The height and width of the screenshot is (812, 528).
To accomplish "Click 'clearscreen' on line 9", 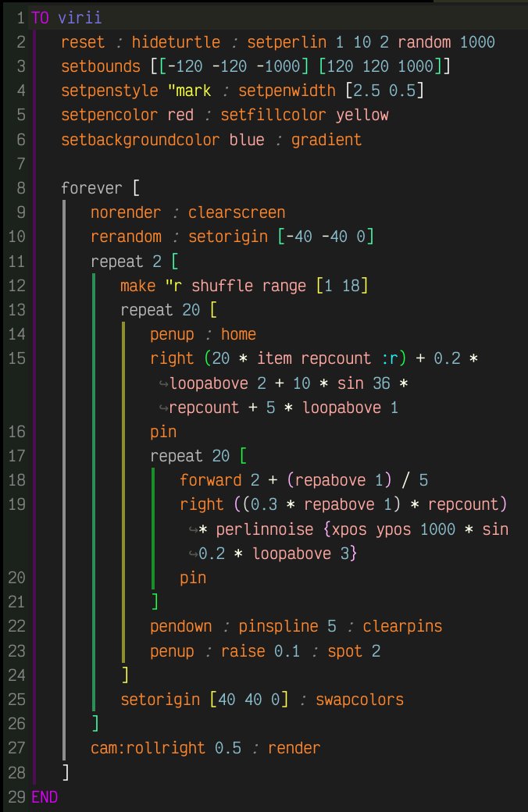I will (x=237, y=212).
